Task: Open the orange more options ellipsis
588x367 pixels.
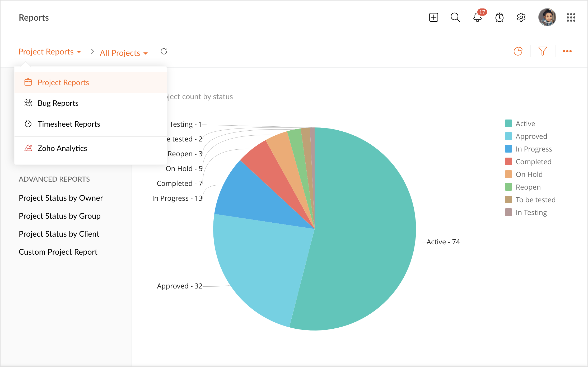Action: [567, 51]
